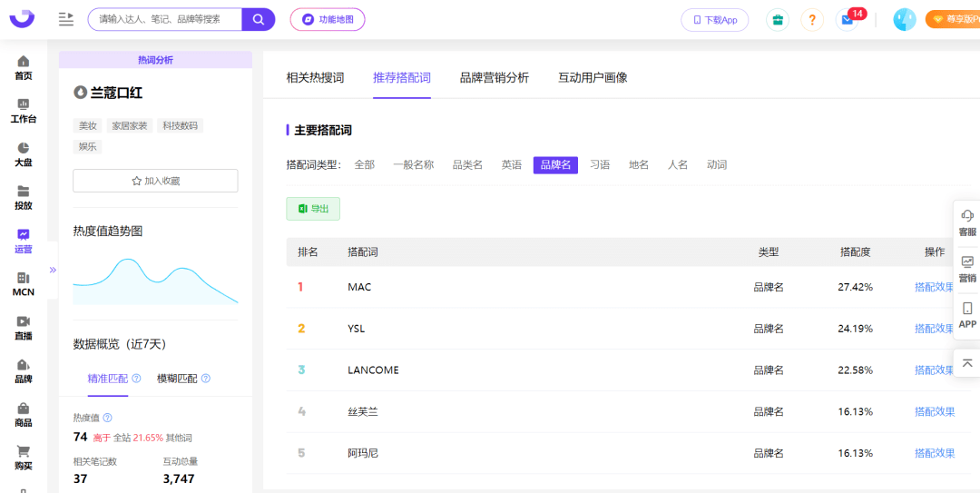Image resolution: width=980 pixels, height=493 pixels.
Task: Switch to 模糊匹配 tab
Action: (177, 379)
